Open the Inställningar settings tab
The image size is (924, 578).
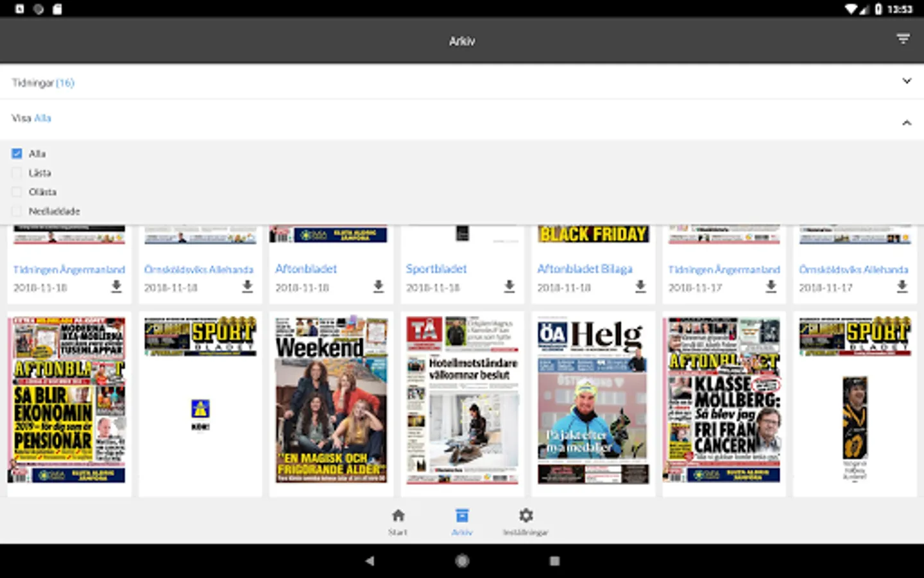coord(526,522)
